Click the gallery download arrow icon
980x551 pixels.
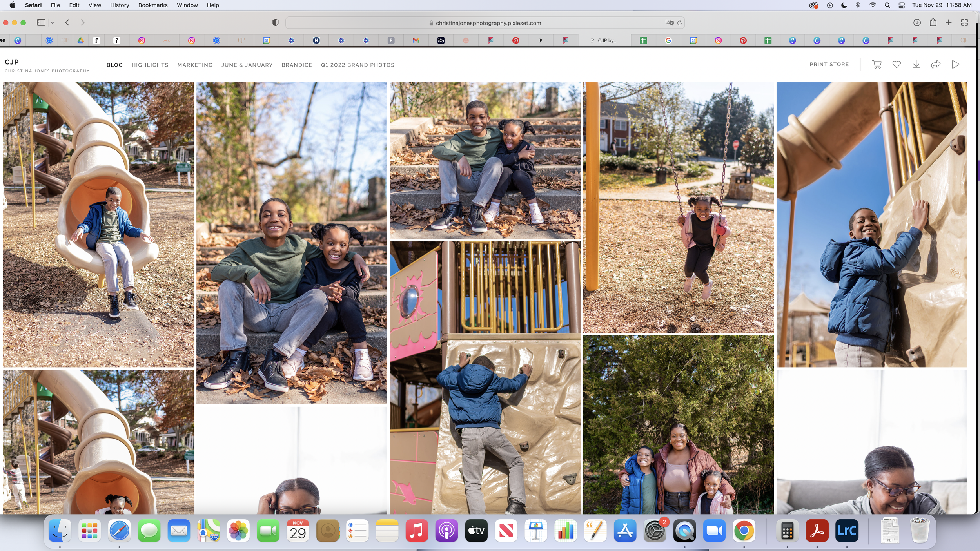click(916, 64)
